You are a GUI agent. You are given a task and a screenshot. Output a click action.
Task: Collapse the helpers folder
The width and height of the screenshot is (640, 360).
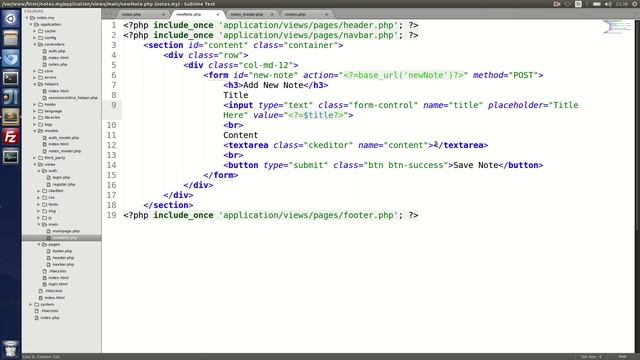point(35,84)
